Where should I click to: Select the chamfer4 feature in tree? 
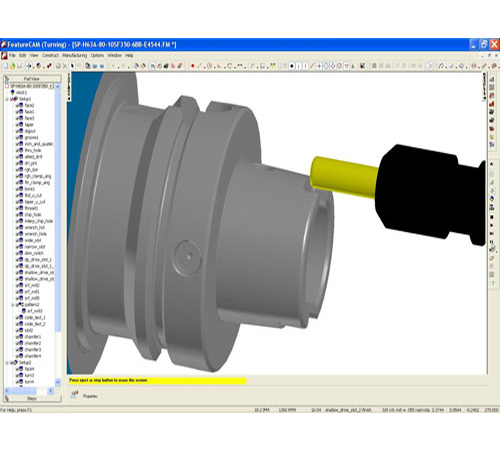(x=33, y=356)
